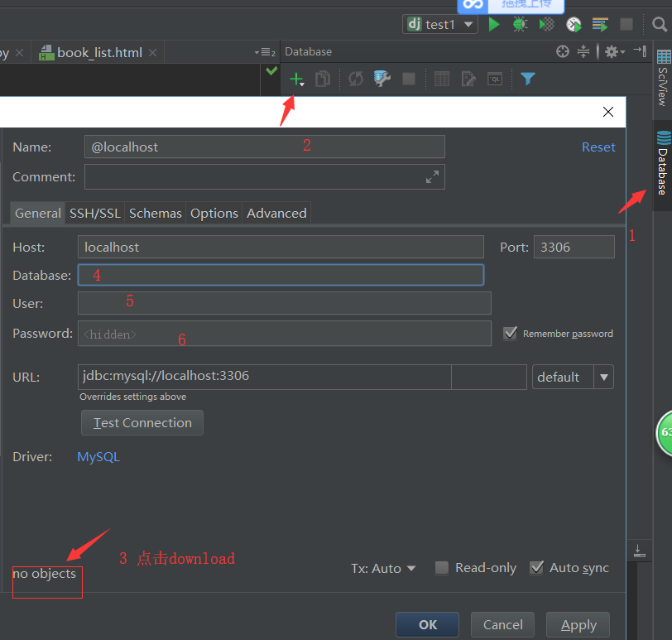Viewport: 672px width, 640px height.
Task: Click into the Database input field
Action: [281, 275]
